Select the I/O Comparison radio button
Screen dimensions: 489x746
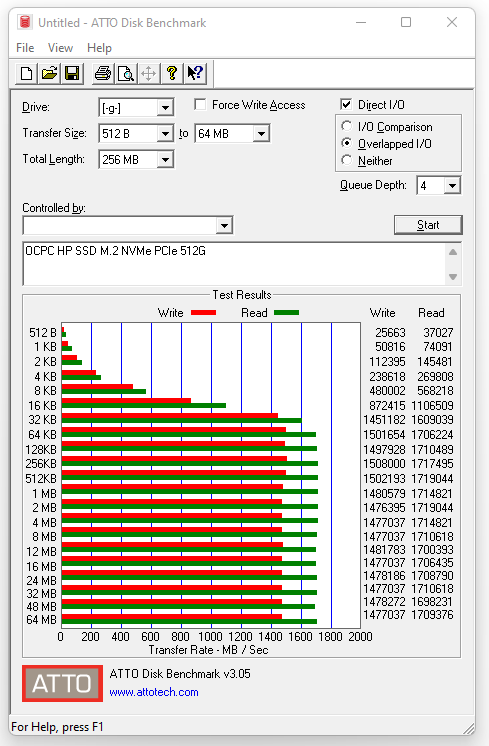347,126
